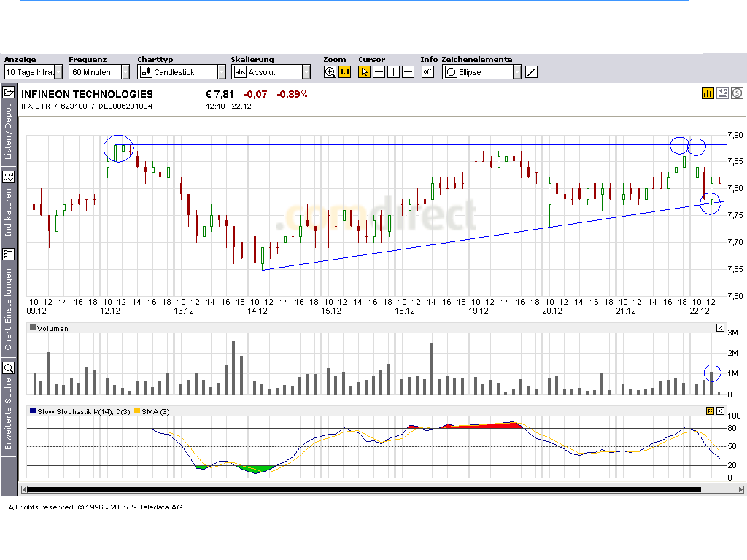Close the Volumen panel
Screen dimensions: 747x560
click(720, 327)
